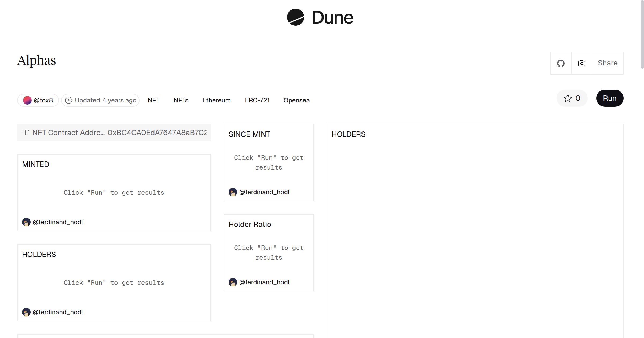The image size is (644, 338).
Task: Select the Ethereum tag
Action: (216, 100)
